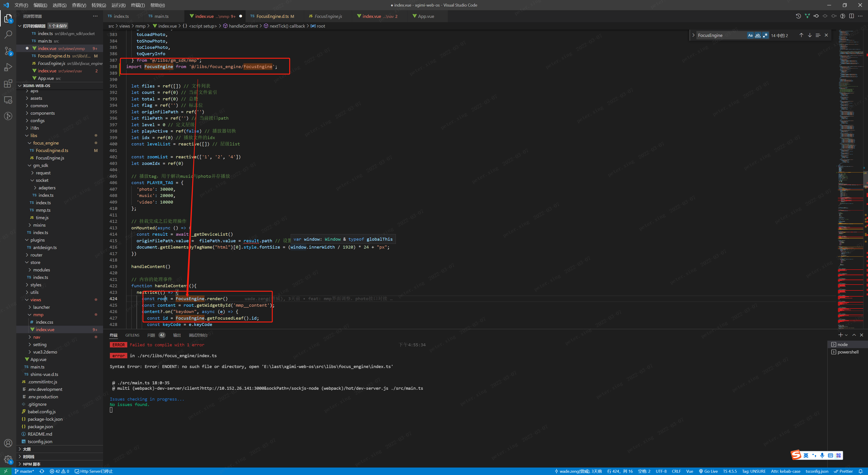
Task: Open the notifications bell in status bar
Action: (x=860, y=471)
